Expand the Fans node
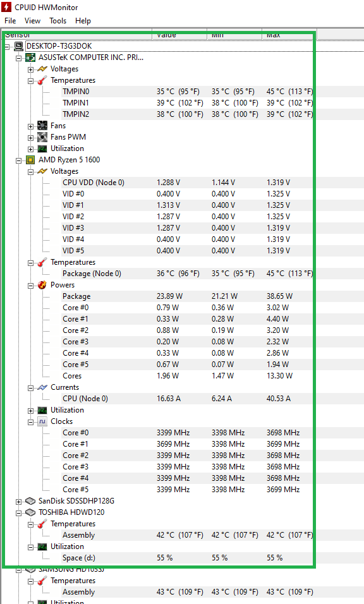The image size is (364, 604). pyautogui.click(x=30, y=126)
